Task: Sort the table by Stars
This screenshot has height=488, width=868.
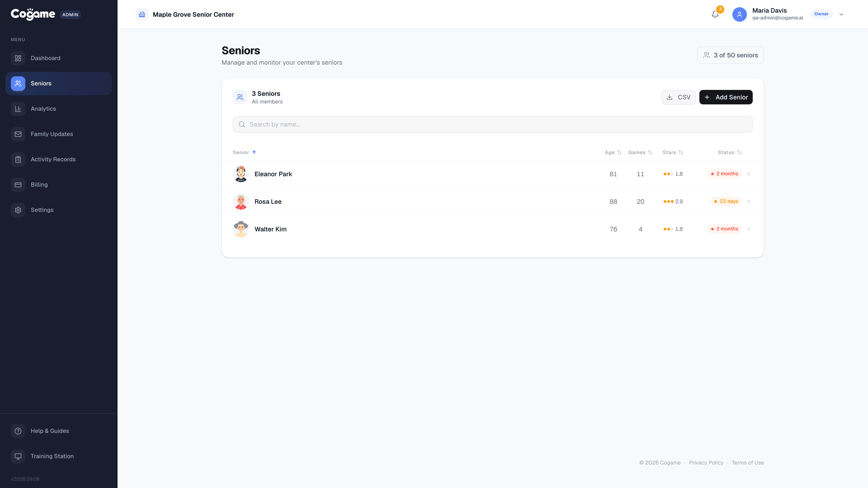Action: tap(673, 152)
